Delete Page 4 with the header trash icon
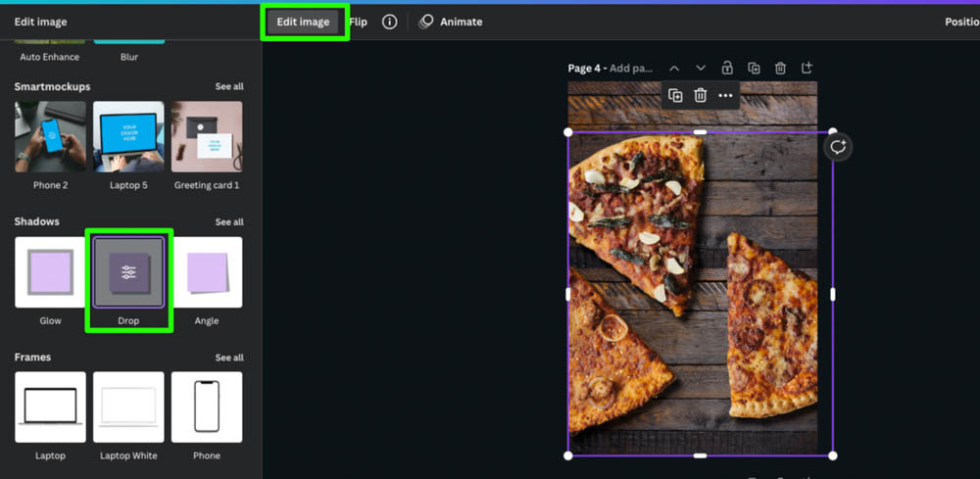 [x=780, y=69]
